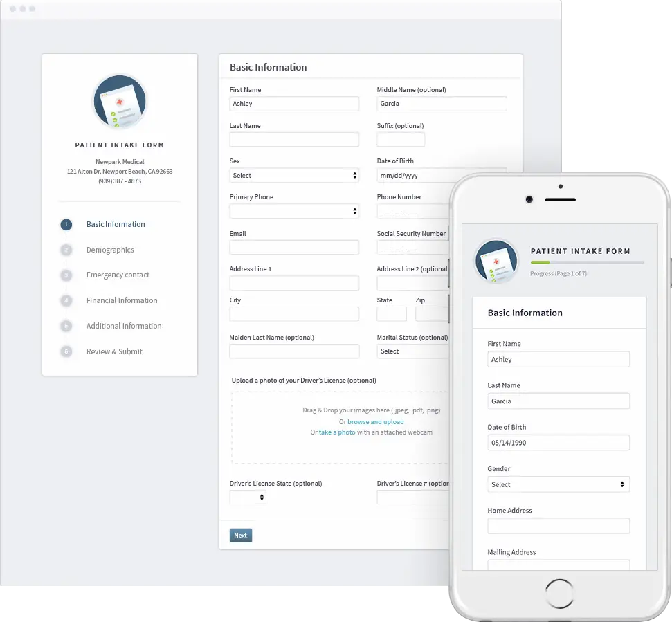Click the Patient Intake Form clipboard logo
The image size is (672, 622).
tap(120, 101)
